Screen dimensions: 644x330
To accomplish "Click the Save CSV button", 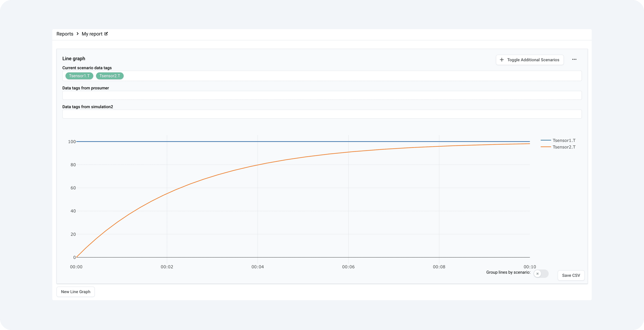I will click(571, 275).
